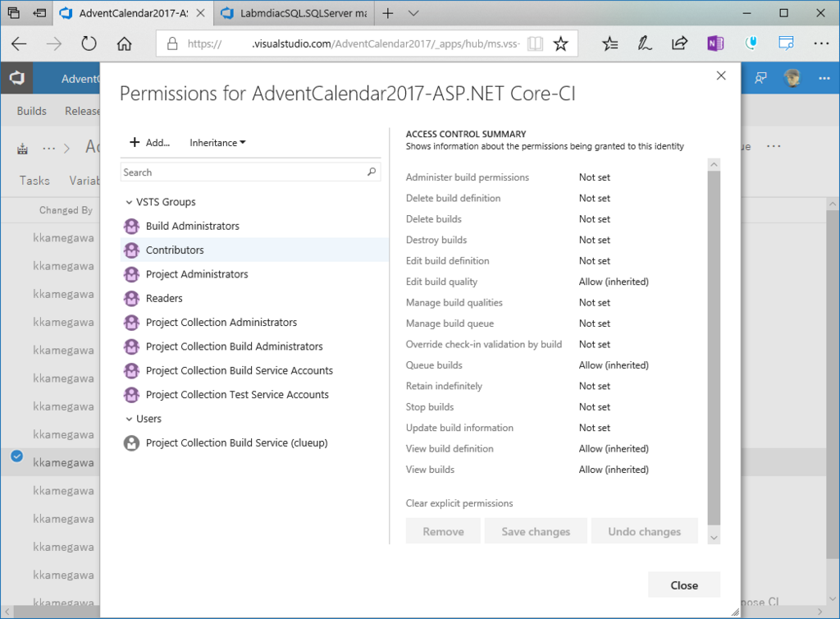
Task: Change the Edit build quality value
Action: point(614,282)
